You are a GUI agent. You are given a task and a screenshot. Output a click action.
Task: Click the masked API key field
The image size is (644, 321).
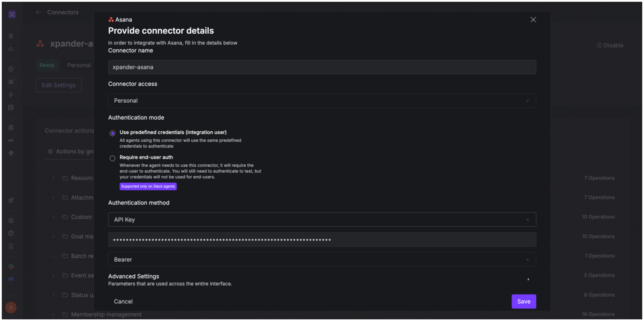[x=322, y=240]
